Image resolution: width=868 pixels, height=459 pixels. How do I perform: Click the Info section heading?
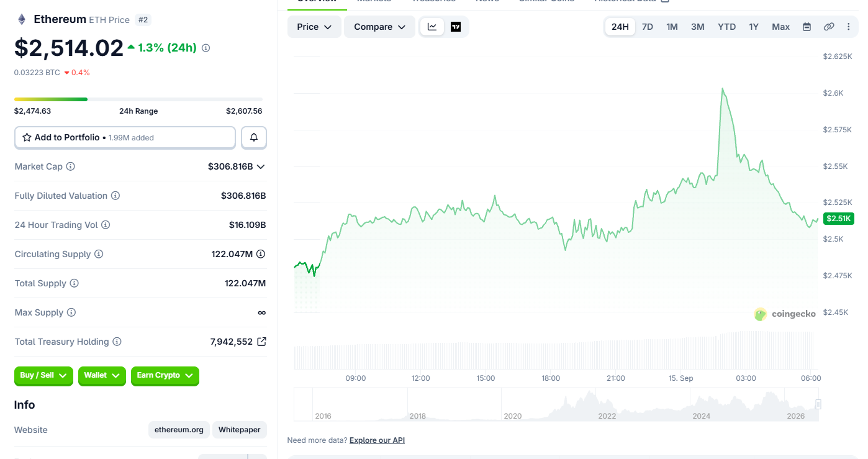[24, 405]
